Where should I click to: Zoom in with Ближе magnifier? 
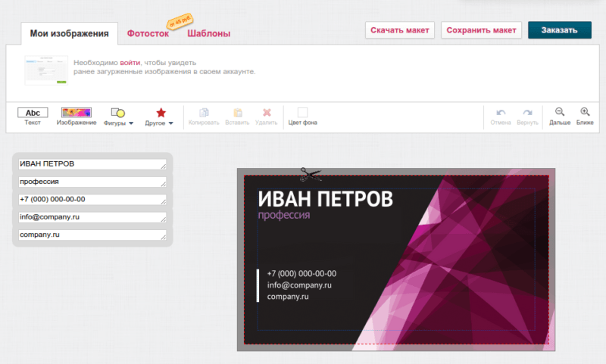pyautogui.click(x=585, y=112)
